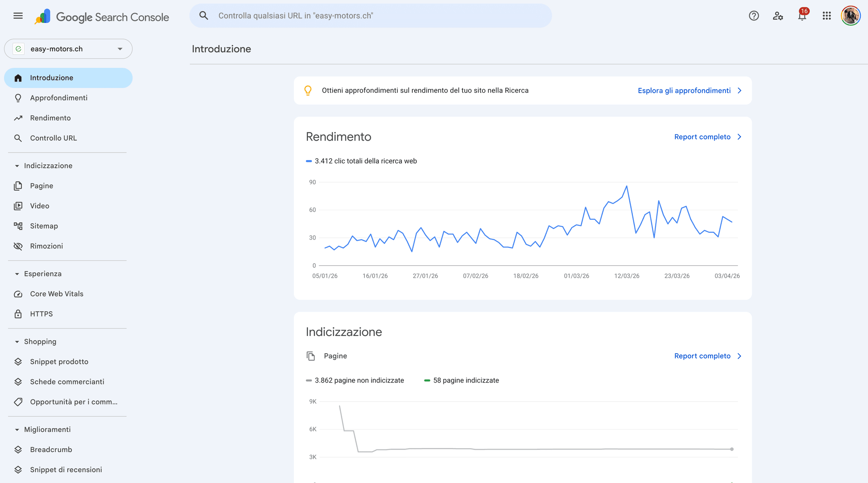Image resolution: width=868 pixels, height=483 pixels.
Task: Open the Video indexing report
Action: (x=39, y=206)
